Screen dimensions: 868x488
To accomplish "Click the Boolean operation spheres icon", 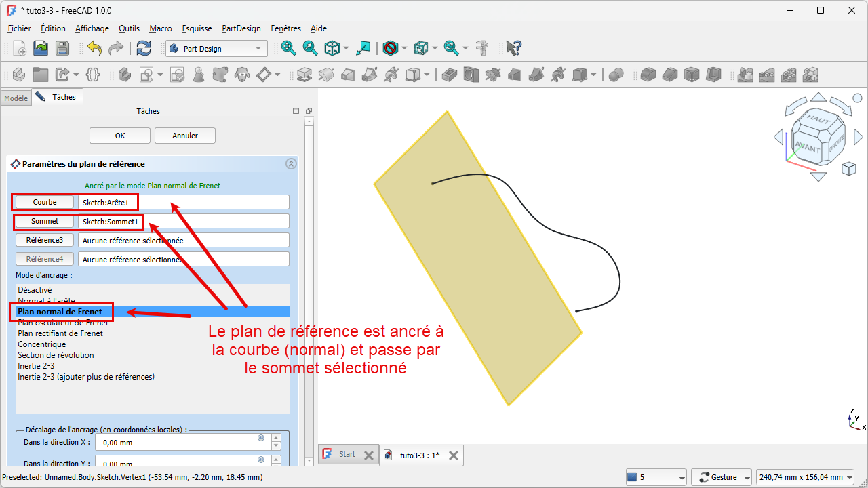I will click(x=616, y=75).
